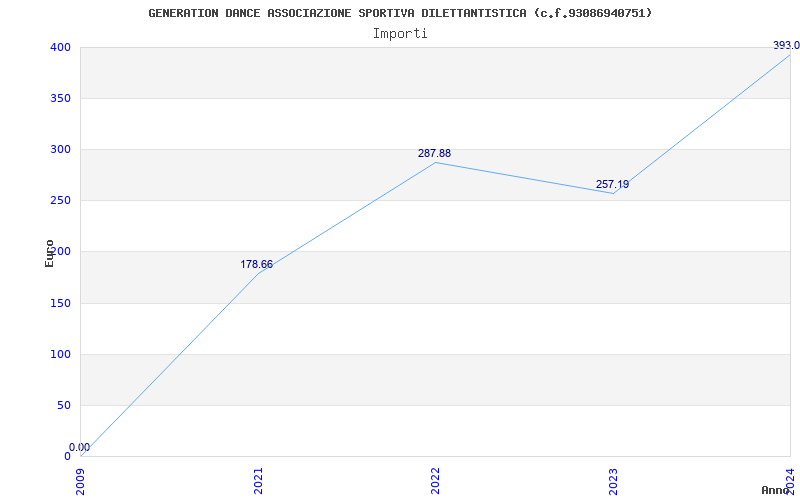This screenshot has height=500, width=800.
Task: Click the 0.00 data label
Action: pyautogui.click(x=80, y=447)
